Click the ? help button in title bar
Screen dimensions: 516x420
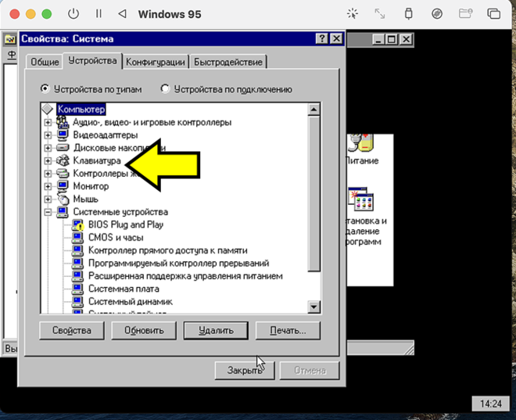(322, 39)
